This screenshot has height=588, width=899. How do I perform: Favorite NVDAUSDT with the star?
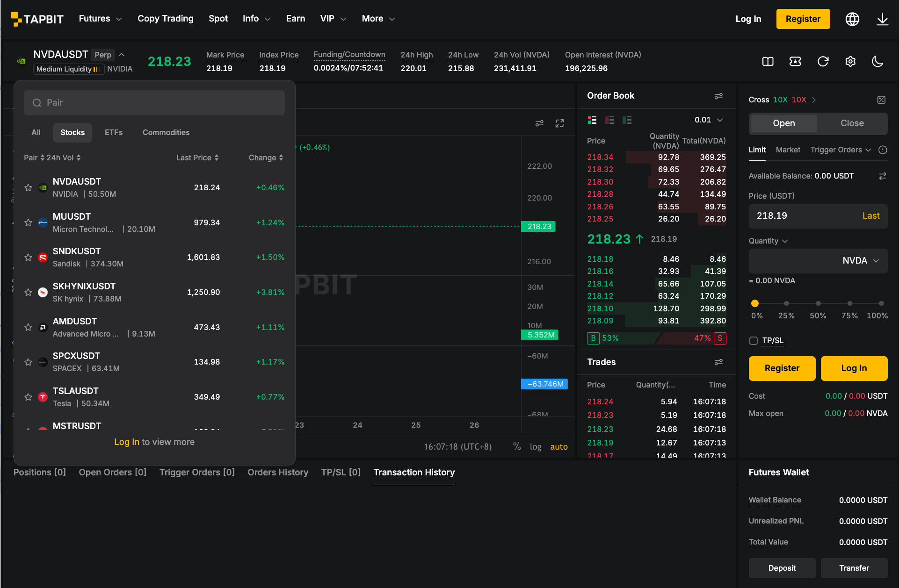pyautogui.click(x=28, y=188)
